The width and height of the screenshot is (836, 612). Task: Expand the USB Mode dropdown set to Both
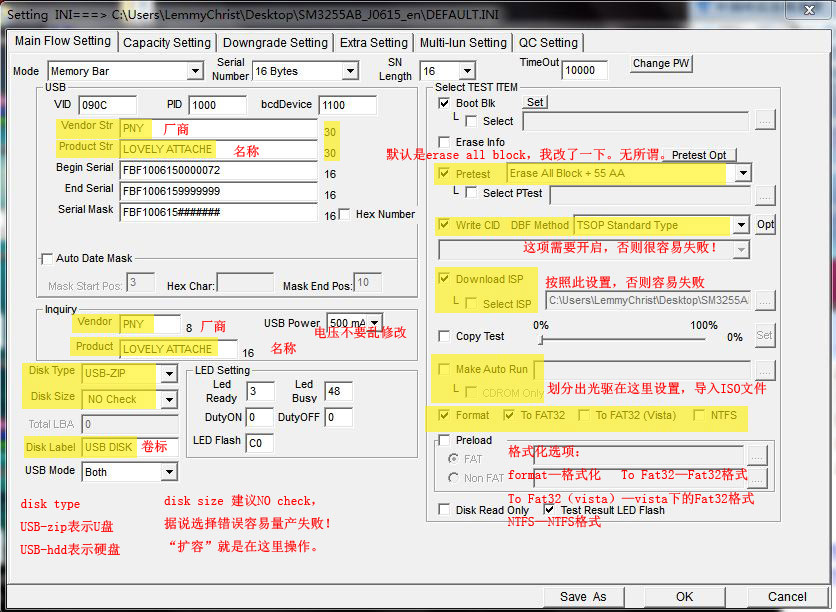tap(169, 472)
